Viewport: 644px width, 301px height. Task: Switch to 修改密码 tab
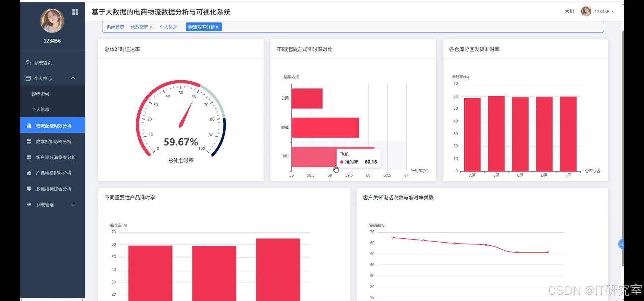pyautogui.click(x=139, y=27)
